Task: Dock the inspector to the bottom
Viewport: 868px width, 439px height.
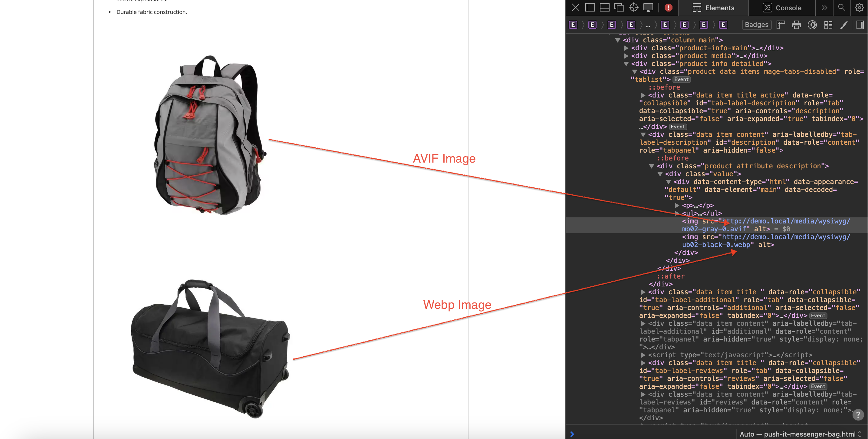Action: pos(604,8)
